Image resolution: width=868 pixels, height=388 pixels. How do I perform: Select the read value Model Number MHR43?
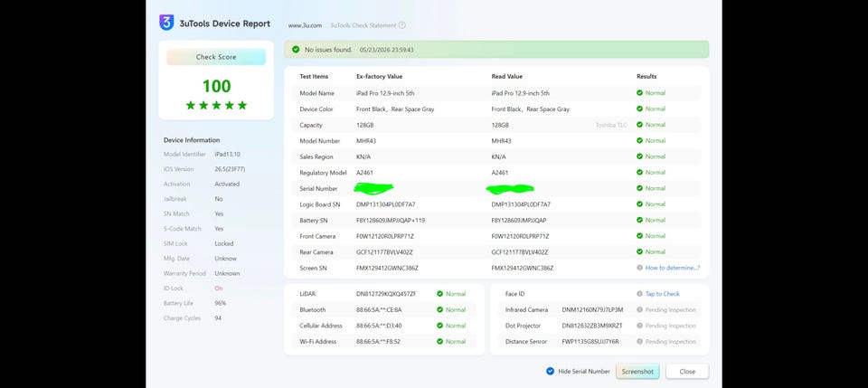pos(501,140)
